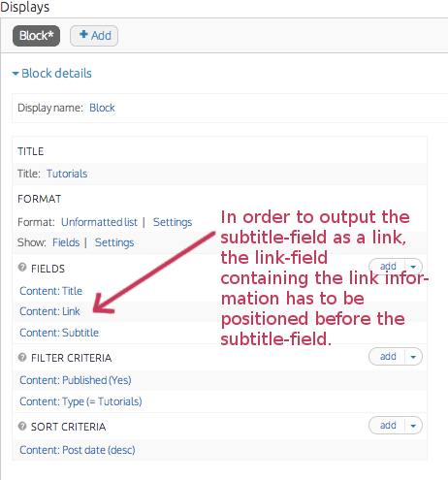This screenshot has width=448, height=480.
Task: Change the Unformatted list format
Action: (99, 222)
